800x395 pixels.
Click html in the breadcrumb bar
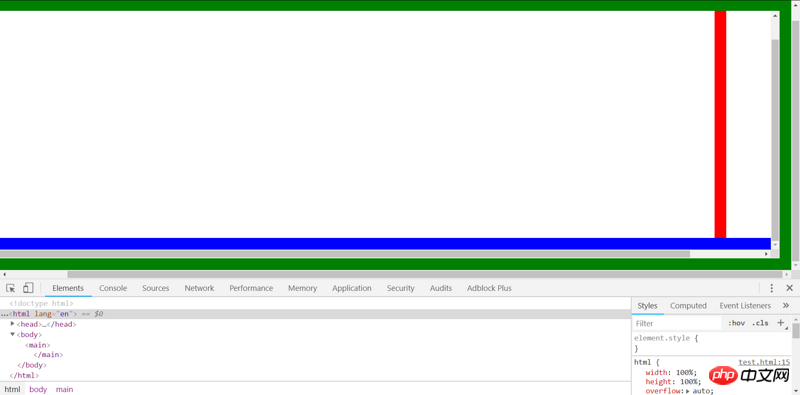(x=12, y=389)
